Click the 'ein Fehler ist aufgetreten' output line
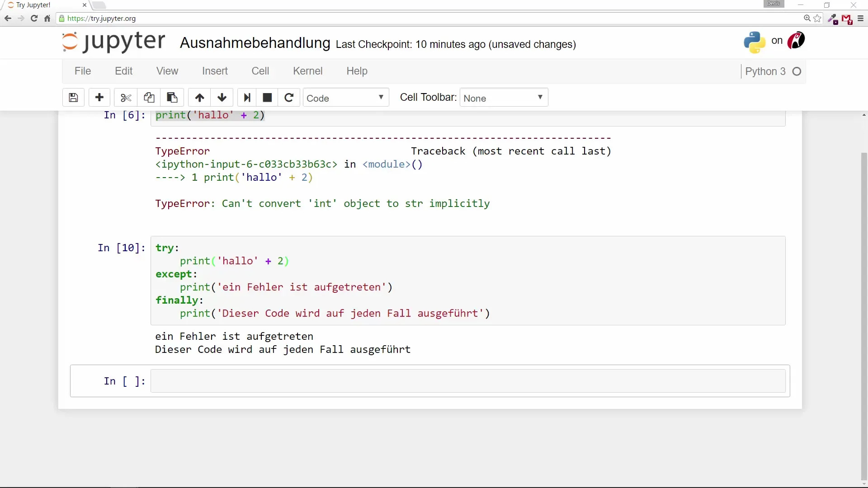This screenshot has height=488, width=868. point(234,336)
